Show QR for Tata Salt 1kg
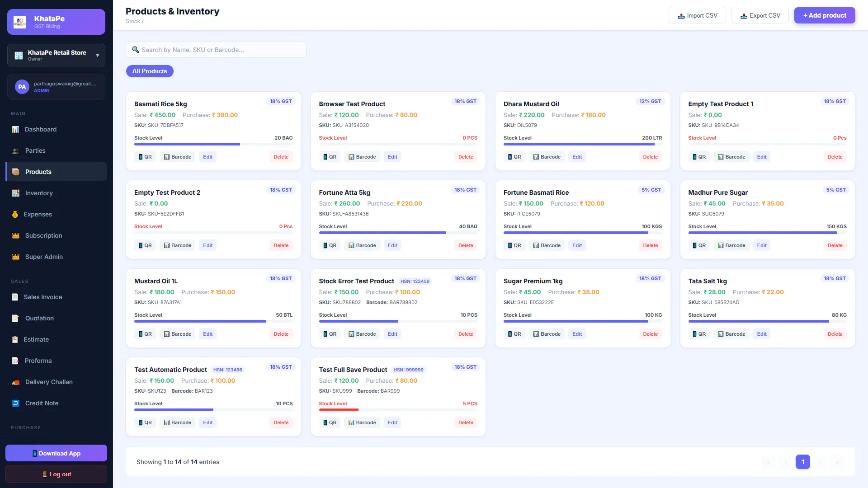Viewport: 868px width, 488px height. 699,334
